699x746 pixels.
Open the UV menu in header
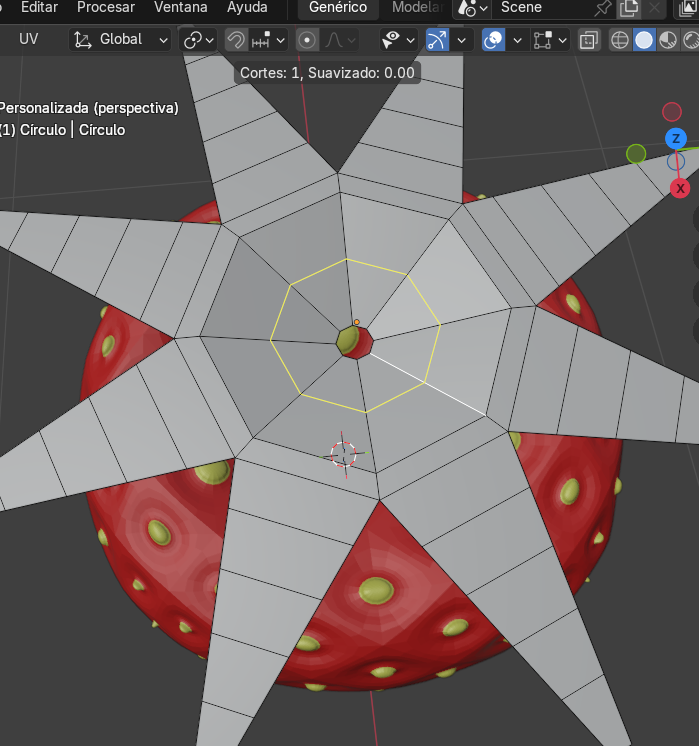(x=29, y=40)
